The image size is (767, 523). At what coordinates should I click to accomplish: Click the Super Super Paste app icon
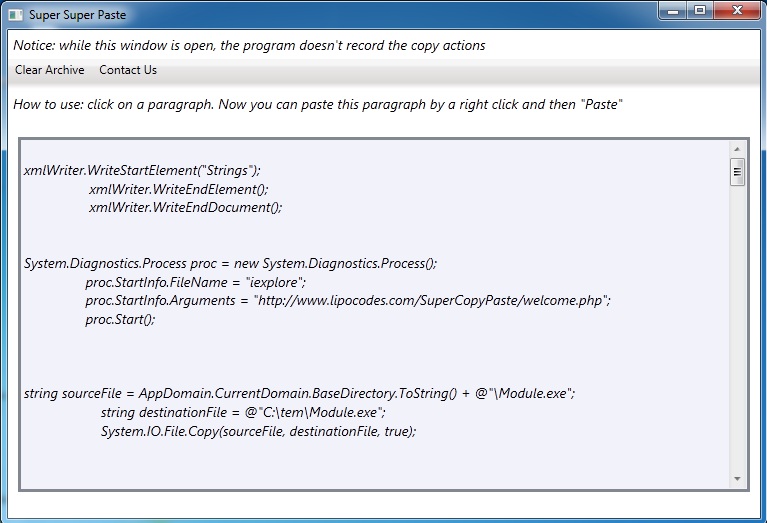(16, 15)
